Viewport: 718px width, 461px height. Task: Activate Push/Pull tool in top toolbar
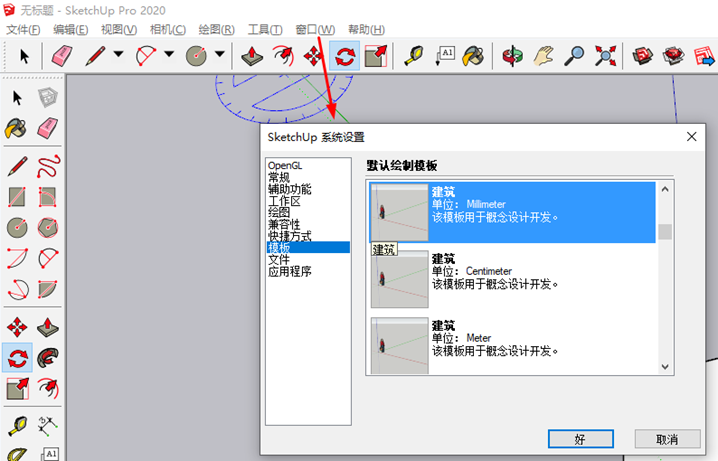(252, 56)
